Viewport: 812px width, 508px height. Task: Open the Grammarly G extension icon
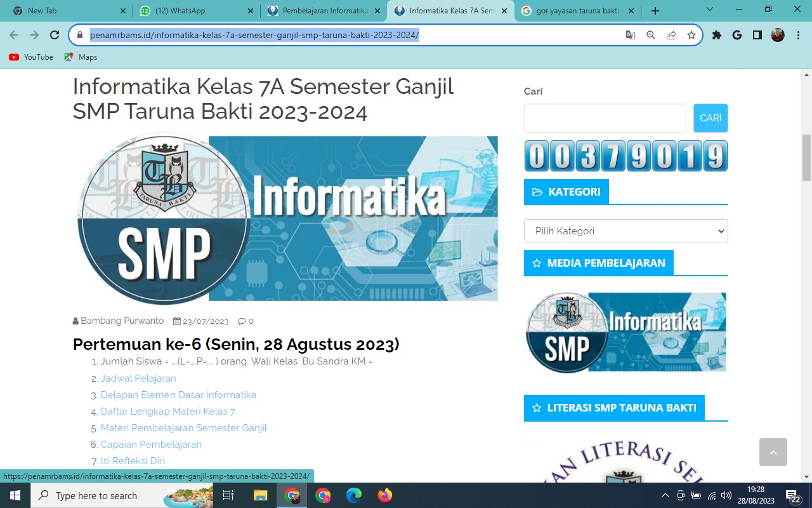coord(737,36)
